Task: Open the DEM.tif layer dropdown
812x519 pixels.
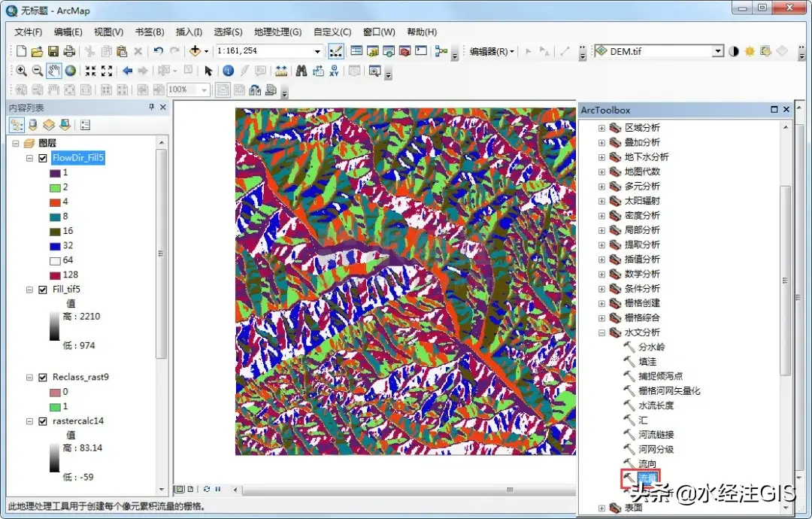Action: point(718,51)
